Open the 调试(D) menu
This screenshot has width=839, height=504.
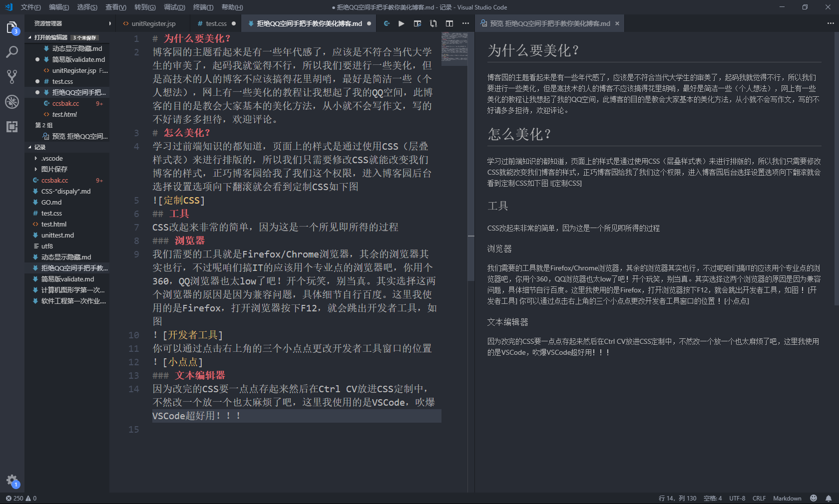tap(174, 7)
